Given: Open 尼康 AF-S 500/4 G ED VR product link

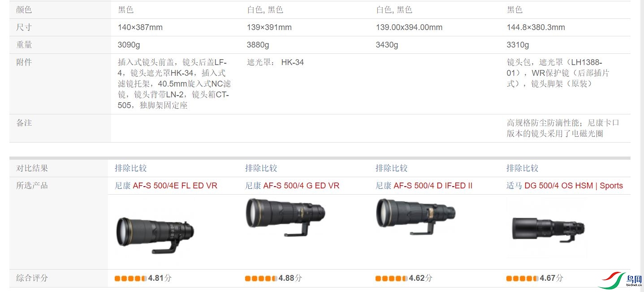Looking at the screenshot, I should point(292,186).
